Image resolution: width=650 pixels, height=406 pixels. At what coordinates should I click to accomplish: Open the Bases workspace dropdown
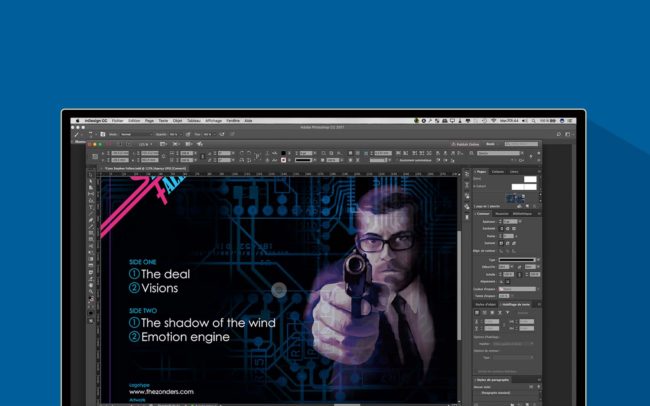pos(492,144)
